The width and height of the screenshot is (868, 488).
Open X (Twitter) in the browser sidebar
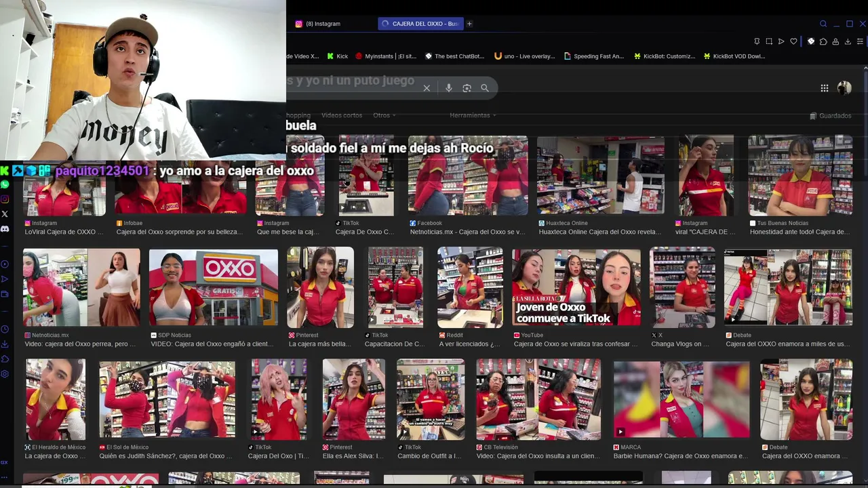point(5,214)
